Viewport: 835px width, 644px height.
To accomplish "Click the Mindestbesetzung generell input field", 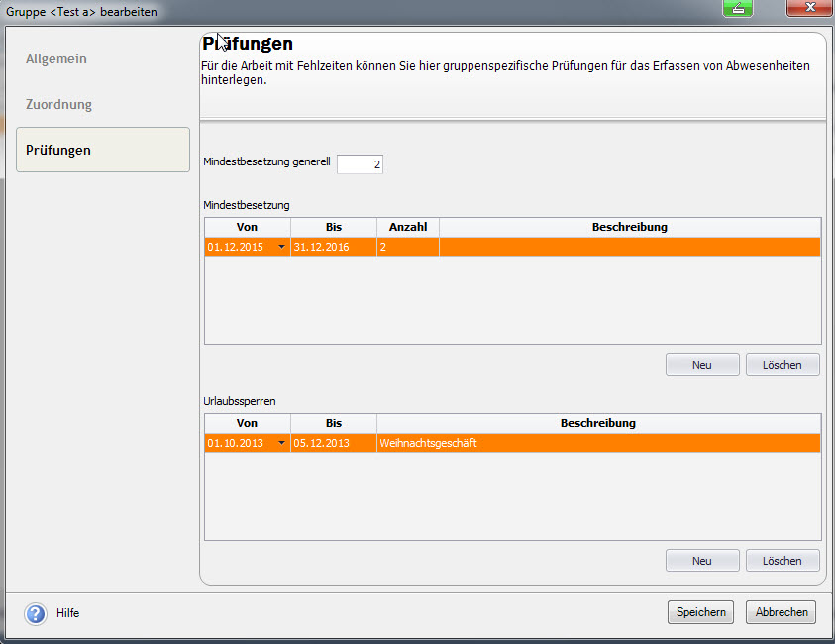I will pos(360,164).
